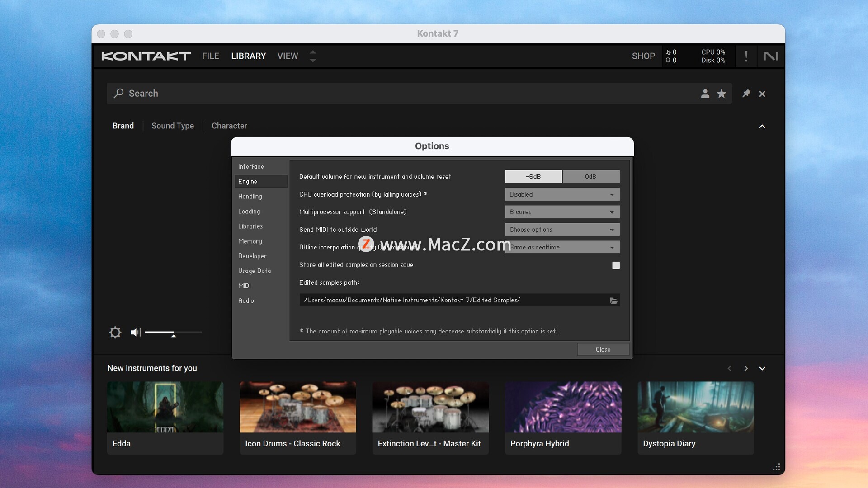
Task: Set default volume to -6dB
Action: [533, 177]
